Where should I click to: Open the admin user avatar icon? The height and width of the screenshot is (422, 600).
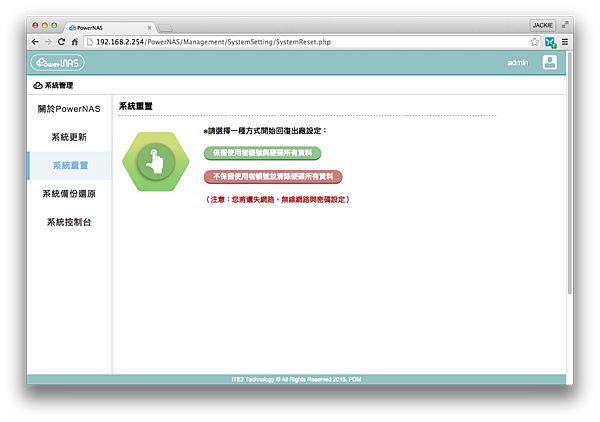549,62
